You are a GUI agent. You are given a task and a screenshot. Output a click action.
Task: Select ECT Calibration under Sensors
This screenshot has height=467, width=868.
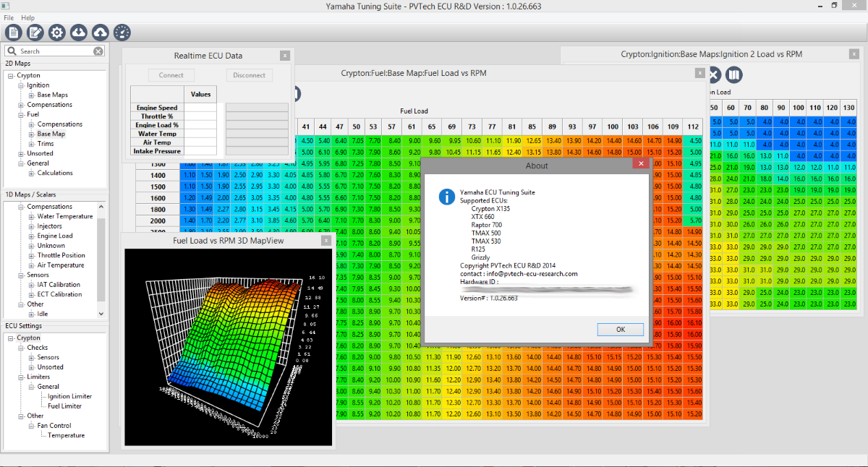point(59,294)
